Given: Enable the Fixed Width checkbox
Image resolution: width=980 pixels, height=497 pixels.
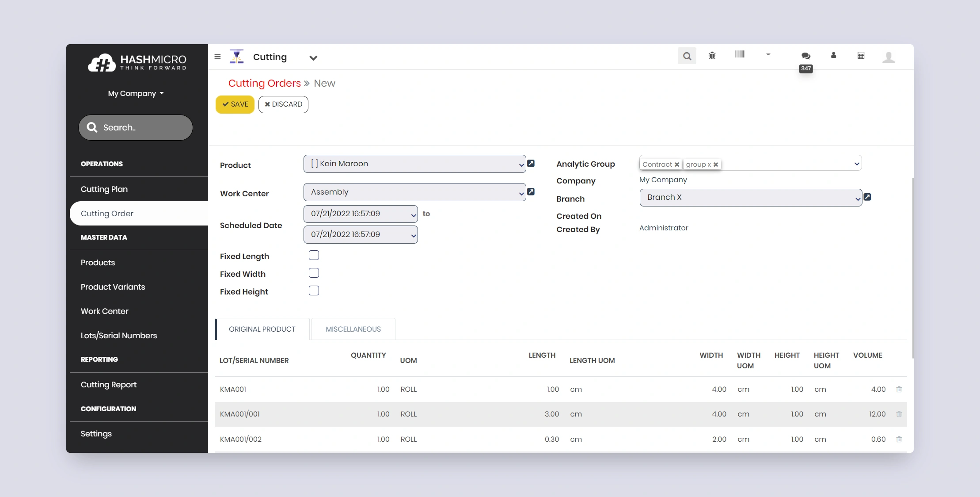Looking at the screenshot, I should pos(314,273).
